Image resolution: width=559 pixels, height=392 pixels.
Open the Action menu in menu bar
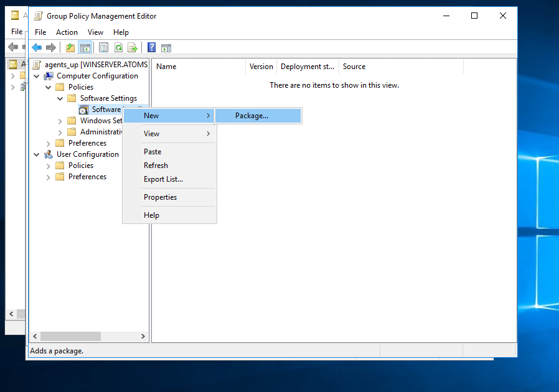[67, 32]
